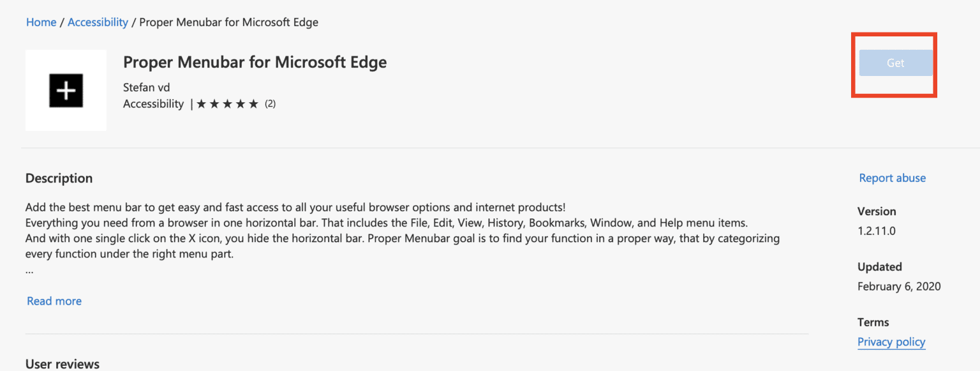Click the User reviews heading

[x=62, y=363]
